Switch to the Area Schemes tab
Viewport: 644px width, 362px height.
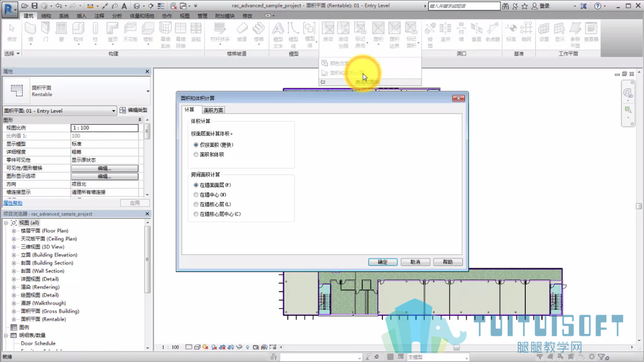214,110
